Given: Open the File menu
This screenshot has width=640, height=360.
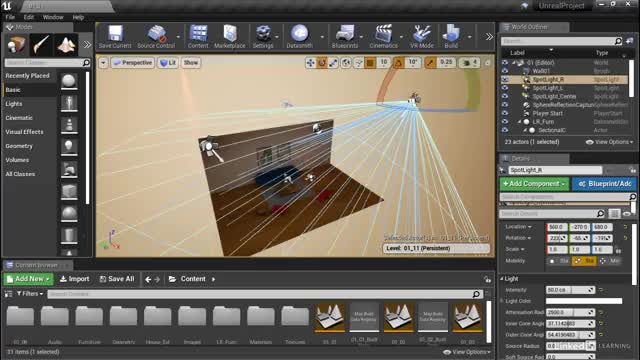Looking at the screenshot, I should 10,17.
